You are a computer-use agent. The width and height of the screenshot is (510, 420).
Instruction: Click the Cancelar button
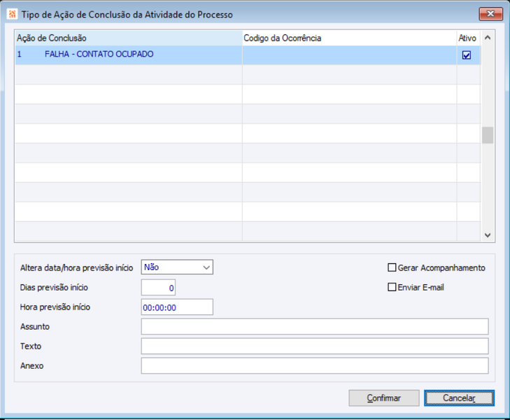(459, 398)
